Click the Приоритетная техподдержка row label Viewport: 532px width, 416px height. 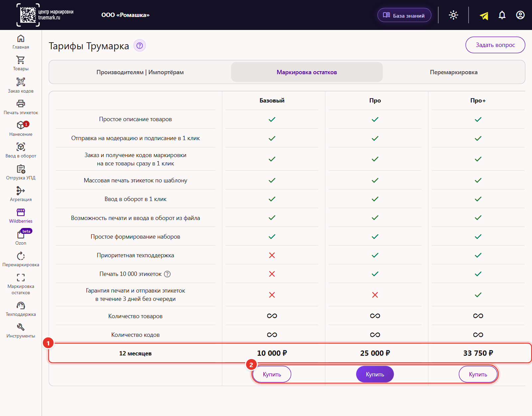135,255
